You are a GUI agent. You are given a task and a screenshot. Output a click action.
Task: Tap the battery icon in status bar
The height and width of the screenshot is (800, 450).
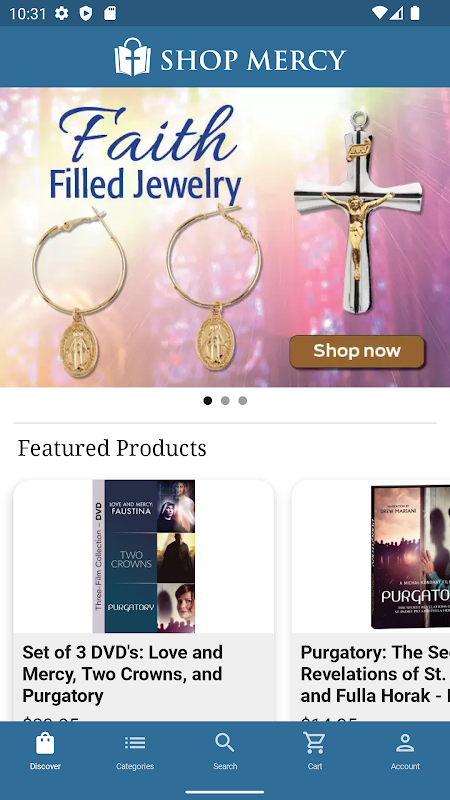415,13
